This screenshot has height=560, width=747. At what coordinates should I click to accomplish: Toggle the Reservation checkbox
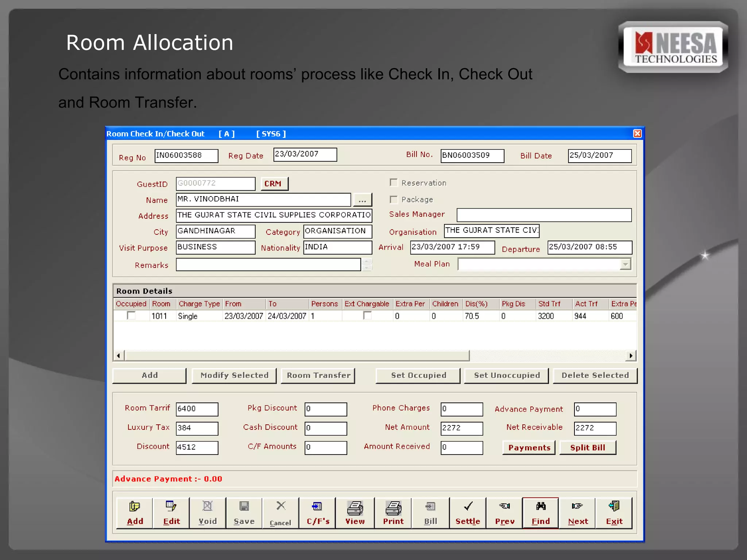coord(394,182)
